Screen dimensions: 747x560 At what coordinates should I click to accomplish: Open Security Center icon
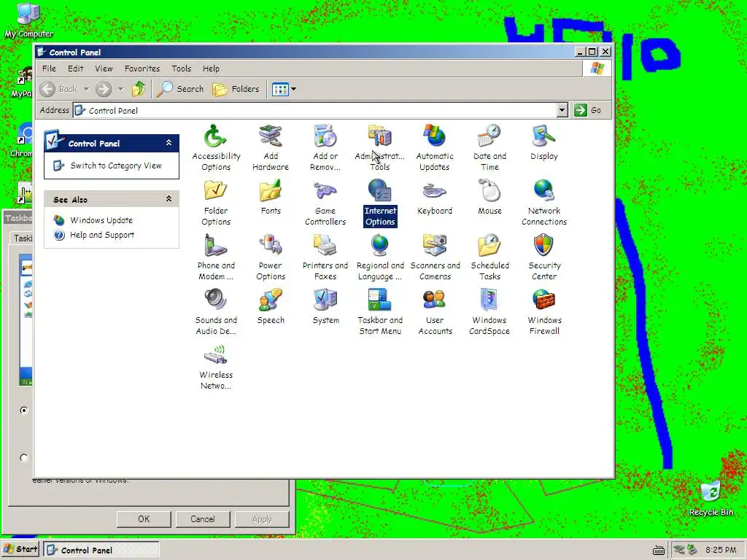point(544,257)
